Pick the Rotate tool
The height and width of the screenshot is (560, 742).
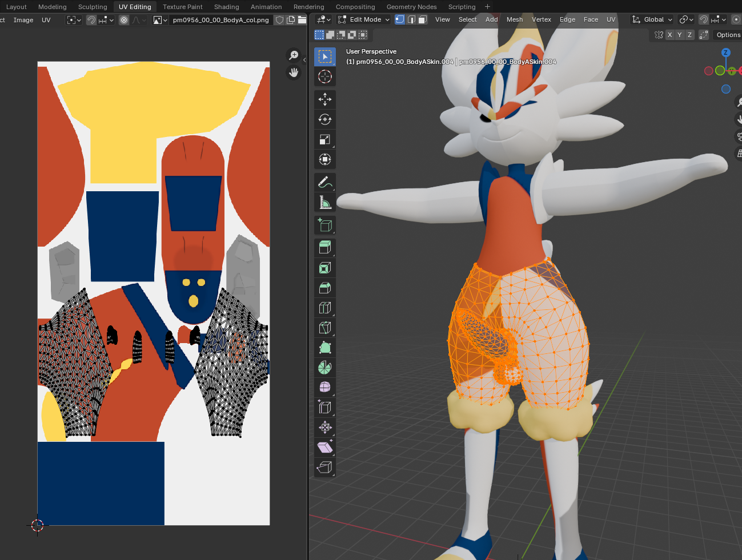(x=325, y=119)
